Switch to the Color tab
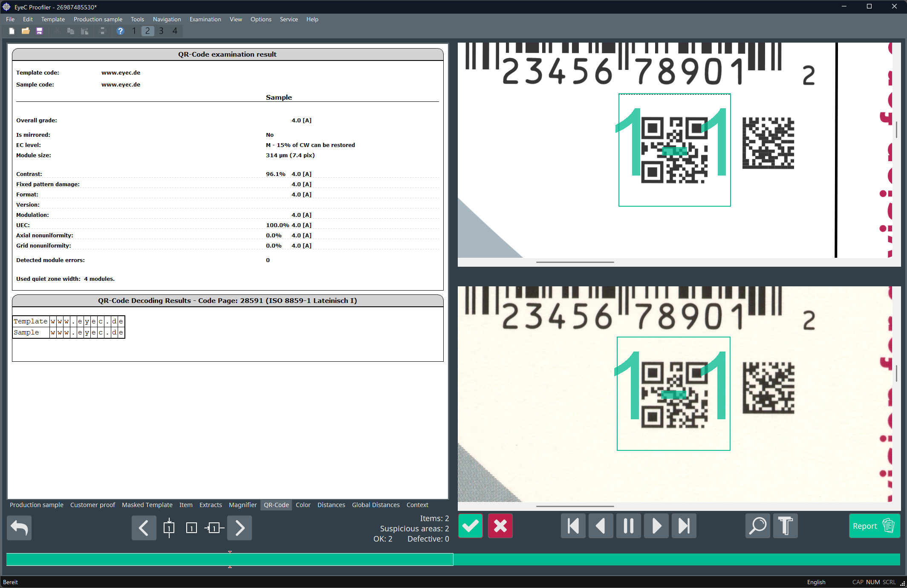 (303, 505)
